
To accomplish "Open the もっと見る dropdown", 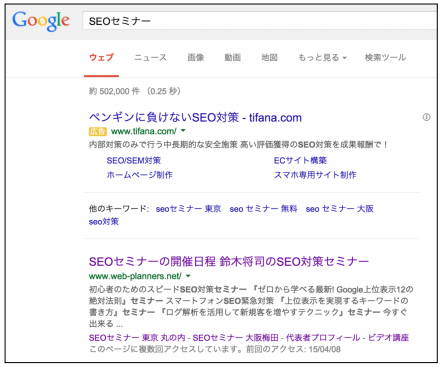I will tap(322, 57).
